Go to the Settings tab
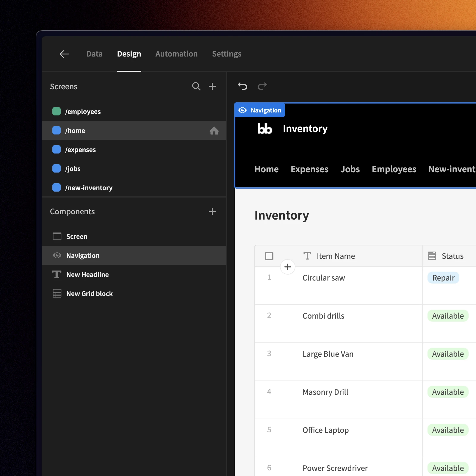 point(227,54)
